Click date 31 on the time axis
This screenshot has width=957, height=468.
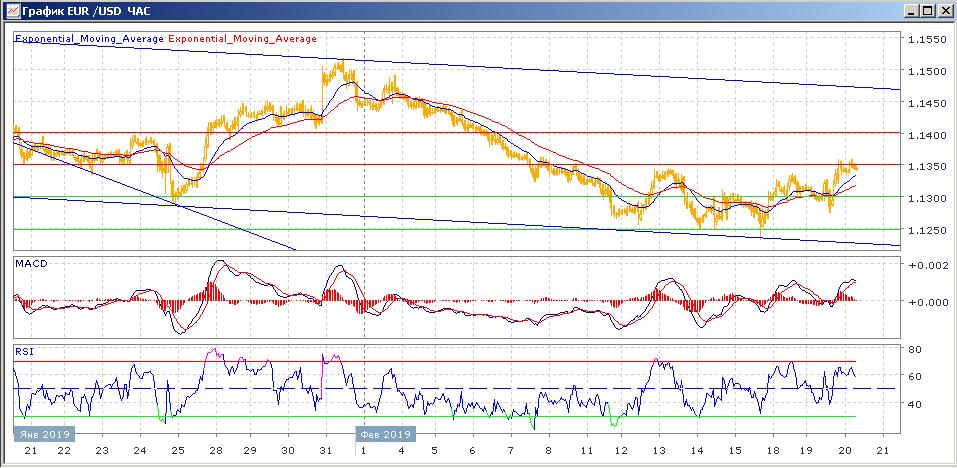tap(326, 451)
